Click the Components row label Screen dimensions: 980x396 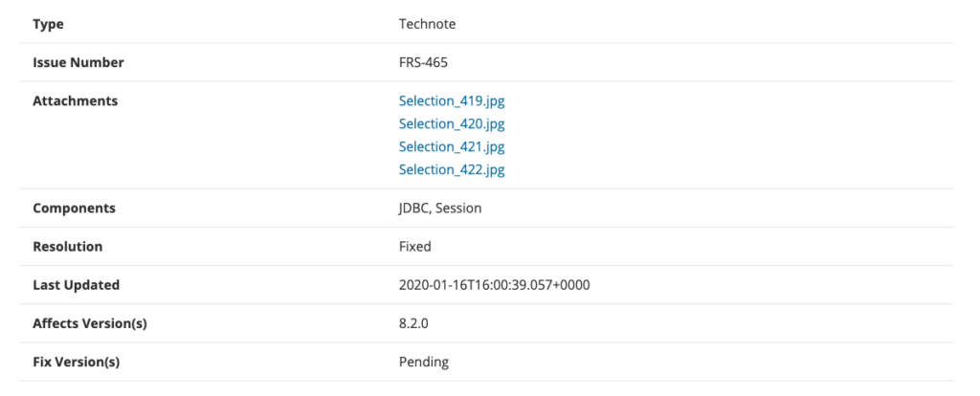(x=74, y=208)
